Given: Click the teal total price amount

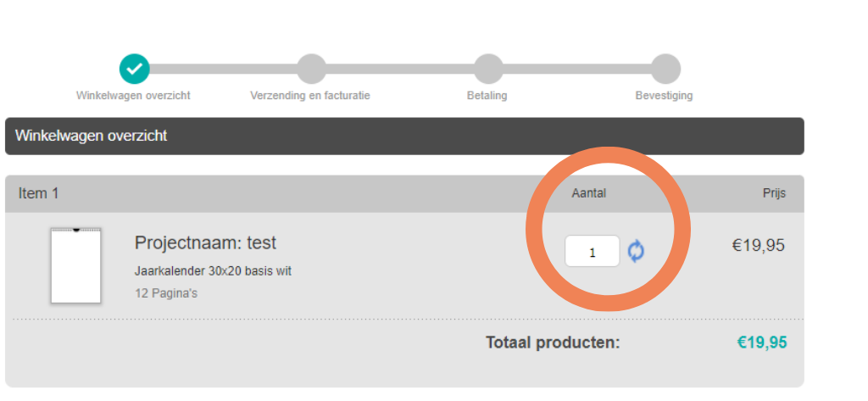Looking at the screenshot, I should [x=762, y=343].
